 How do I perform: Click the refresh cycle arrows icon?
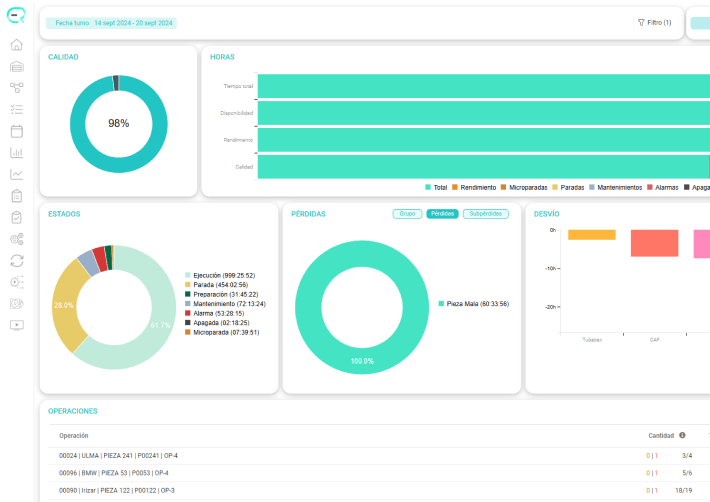tap(16, 261)
